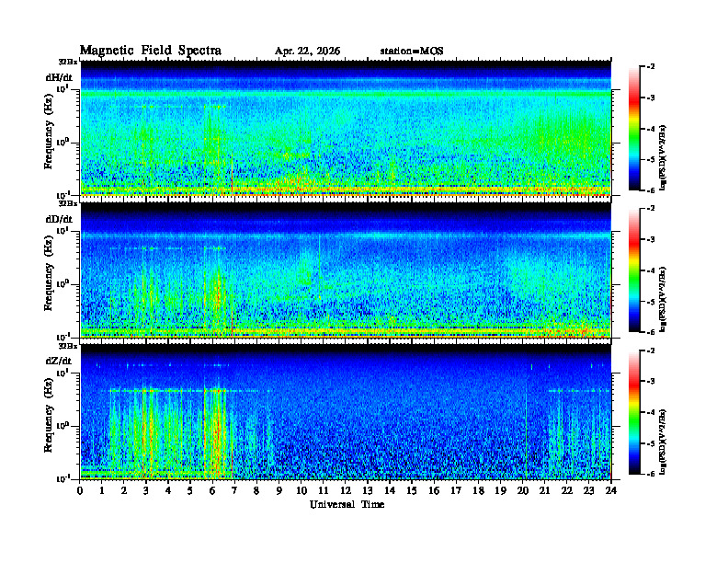Click the log(PSD) label beside dD/dt color scale
The image size is (728, 563).
click(x=663, y=300)
